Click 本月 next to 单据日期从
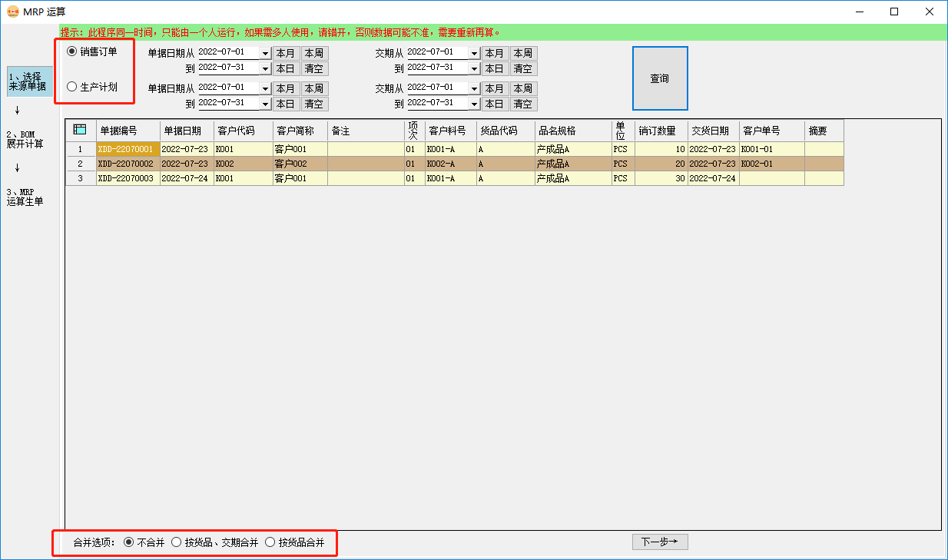 pos(285,53)
